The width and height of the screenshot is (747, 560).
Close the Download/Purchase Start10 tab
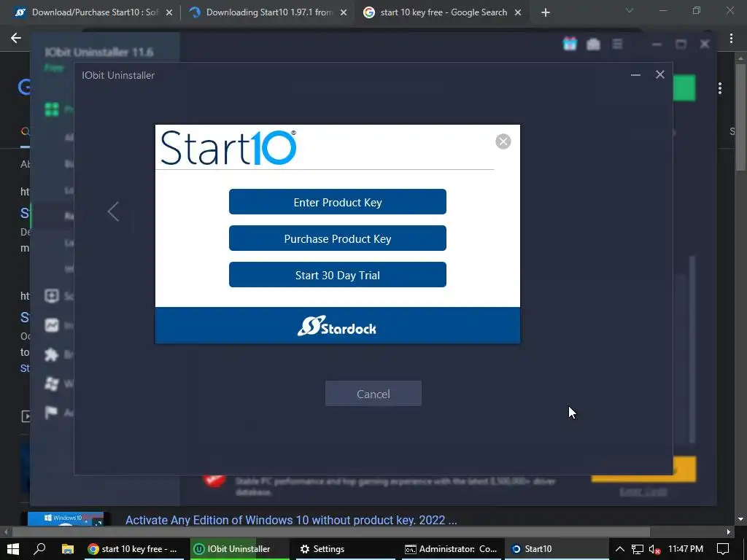pos(169,13)
